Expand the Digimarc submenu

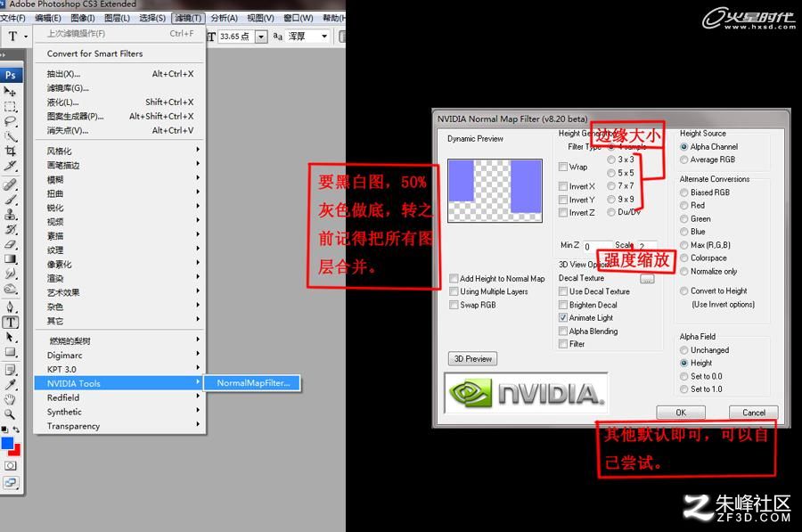[119, 355]
